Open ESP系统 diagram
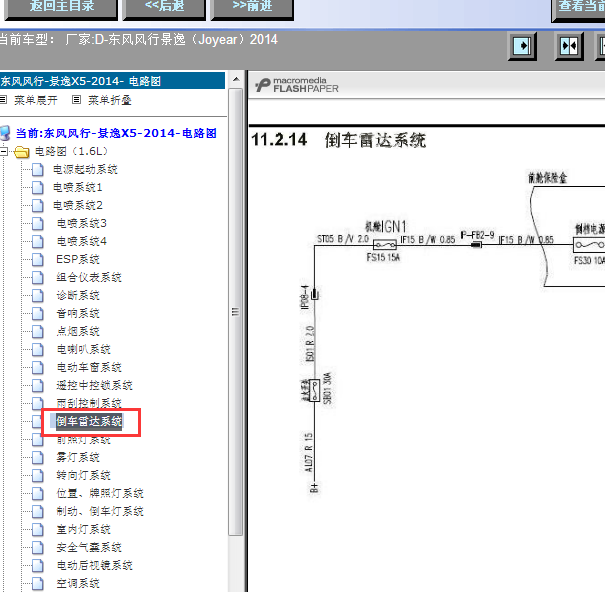 78,259
